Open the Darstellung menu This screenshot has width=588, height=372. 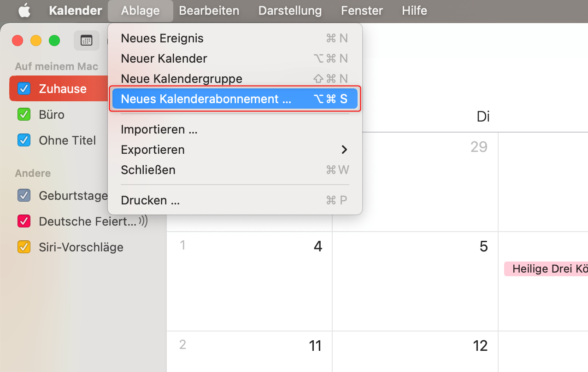[x=290, y=11]
